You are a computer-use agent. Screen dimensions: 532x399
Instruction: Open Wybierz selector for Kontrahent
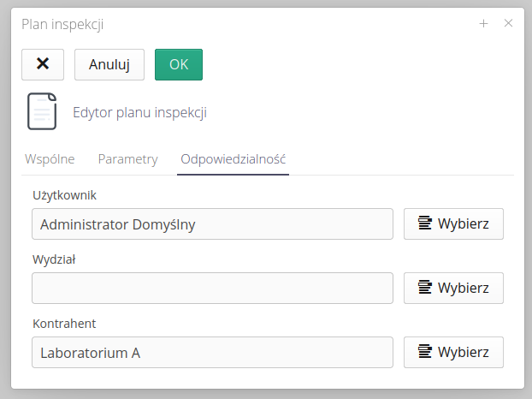[x=453, y=353]
